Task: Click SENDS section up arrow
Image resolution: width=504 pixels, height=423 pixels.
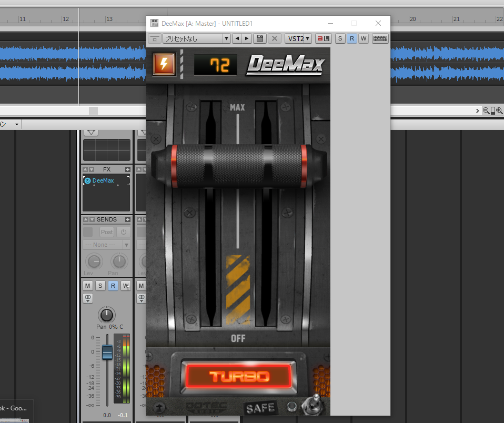Action: click(x=86, y=219)
